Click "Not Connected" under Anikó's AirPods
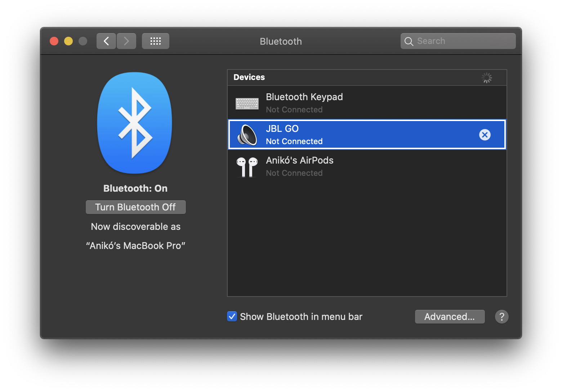The height and width of the screenshot is (392, 562). tap(294, 173)
